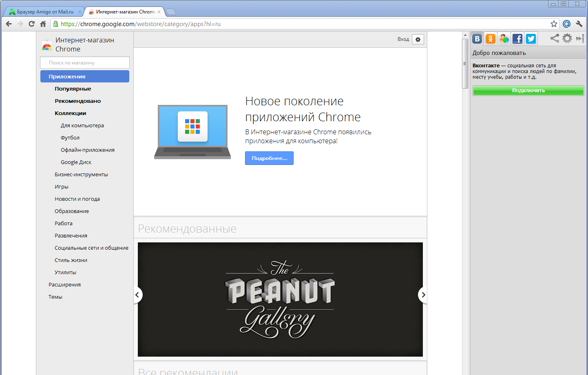Click the share icon in the social panel
The image size is (588, 375).
point(555,38)
